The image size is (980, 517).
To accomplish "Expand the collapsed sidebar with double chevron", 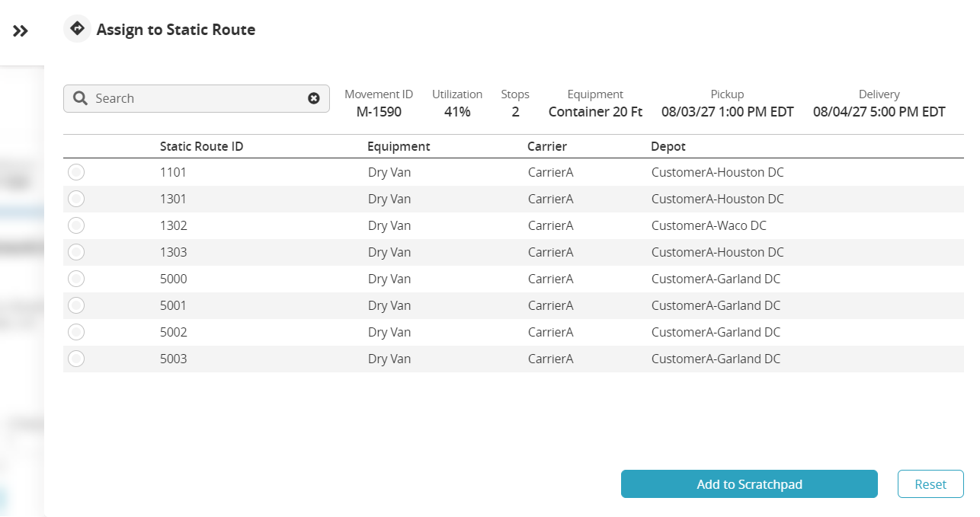I will (x=21, y=31).
